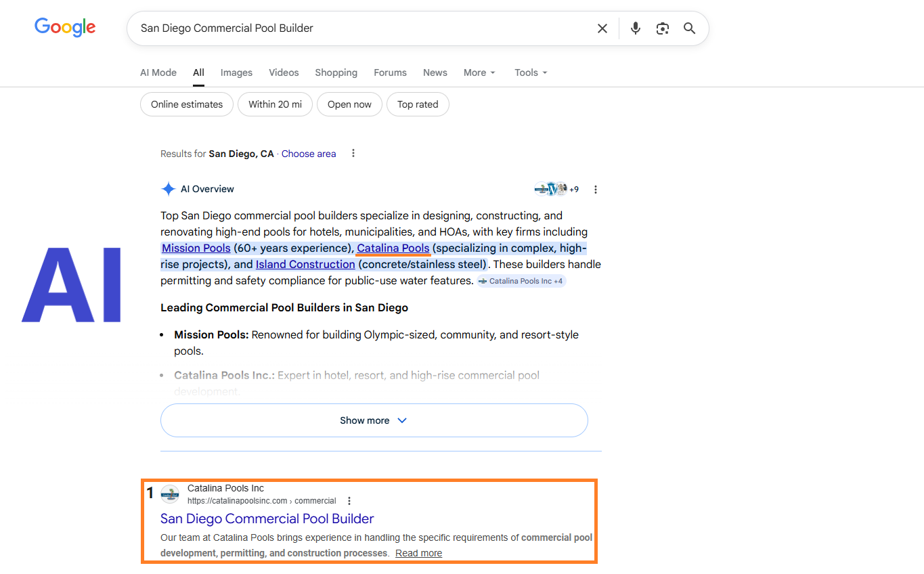Switch to AI Mode tab
This screenshot has height=574, width=924.
point(158,72)
